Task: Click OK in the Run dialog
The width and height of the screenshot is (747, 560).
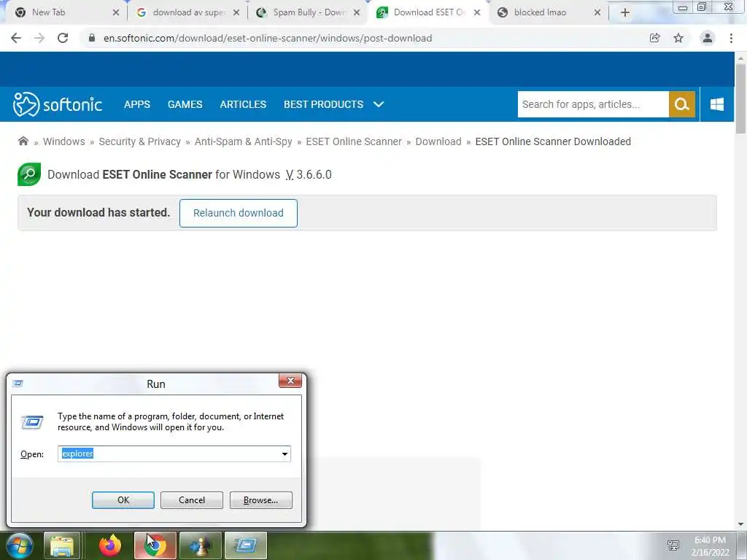Action: coord(123,500)
